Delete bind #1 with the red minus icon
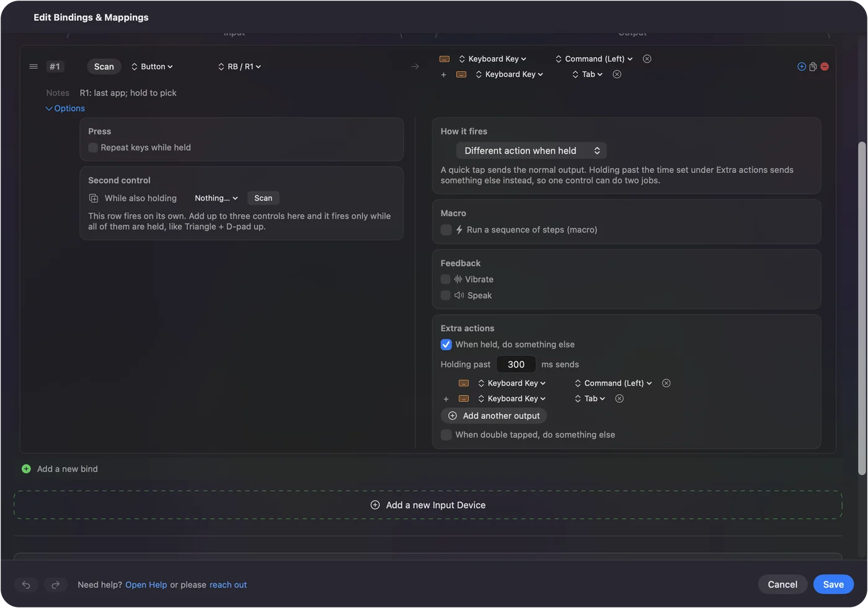 tap(825, 66)
